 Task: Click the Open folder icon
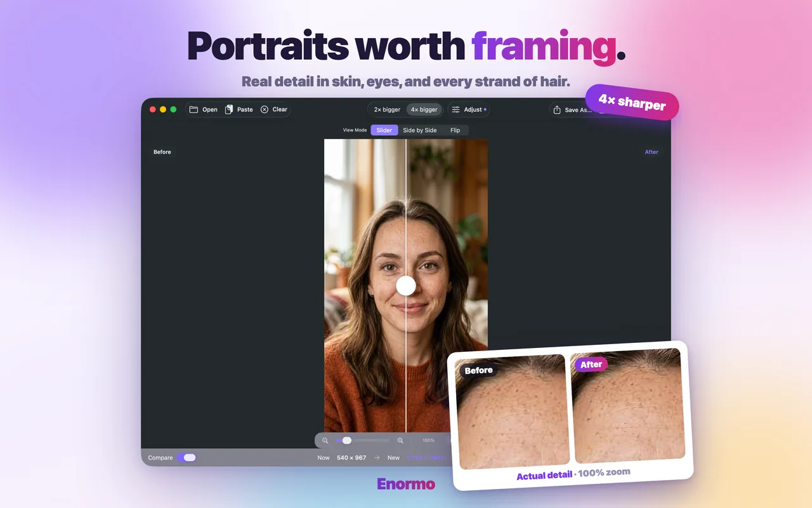pyautogui.click(x=193, y=109)
